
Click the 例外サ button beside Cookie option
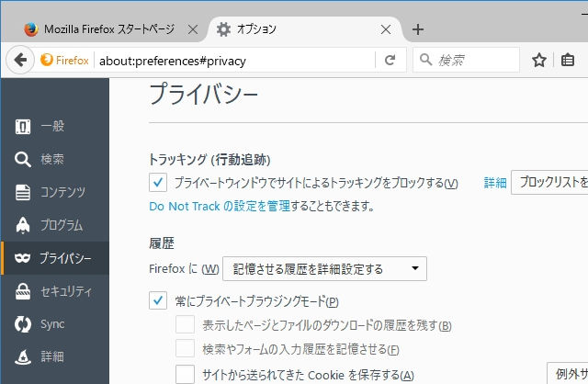tap(568, 374)
